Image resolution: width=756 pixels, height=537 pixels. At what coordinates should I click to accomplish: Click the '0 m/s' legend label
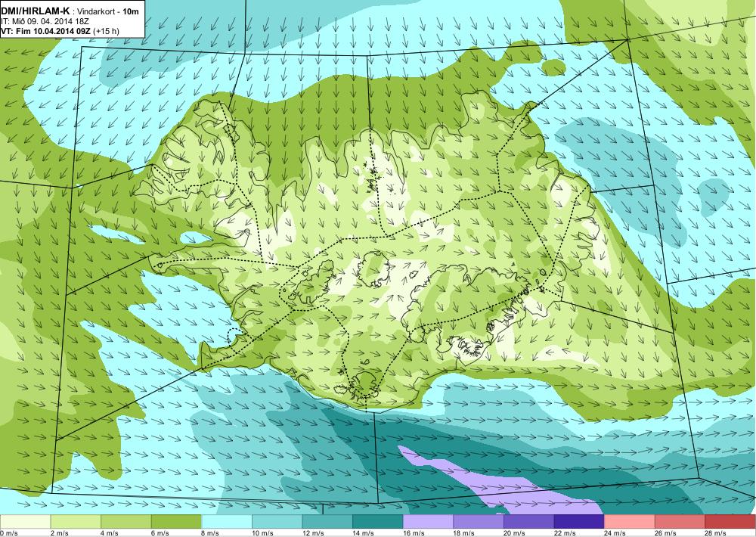pyautogui.click(x=8, y=533)
